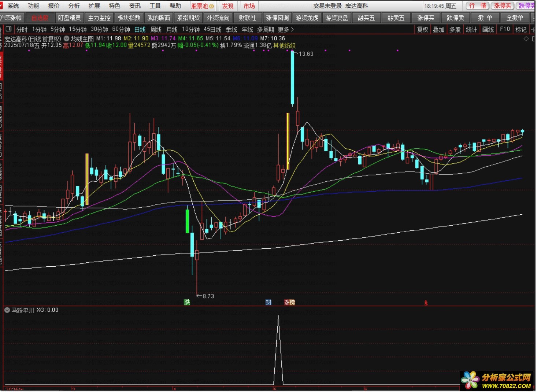Select the 外资流向 toolbar button
The height and width of the screenshot is (392, 537).
218,18
